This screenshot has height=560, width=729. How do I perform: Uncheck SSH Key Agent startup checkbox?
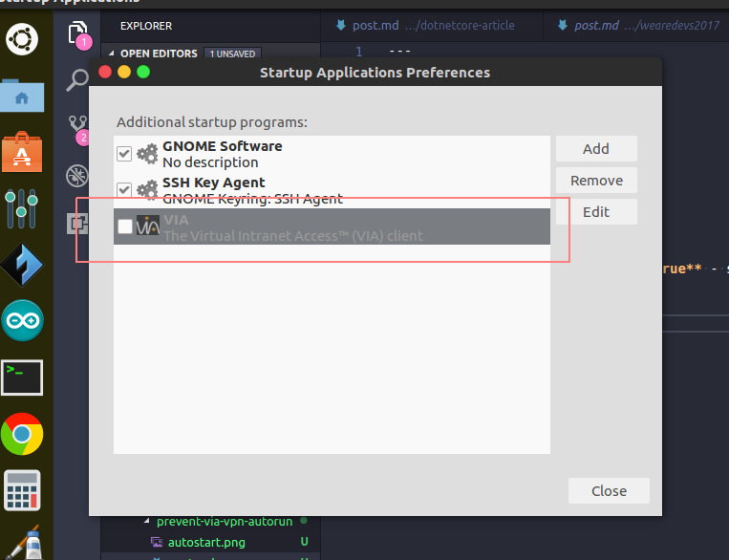124,190
